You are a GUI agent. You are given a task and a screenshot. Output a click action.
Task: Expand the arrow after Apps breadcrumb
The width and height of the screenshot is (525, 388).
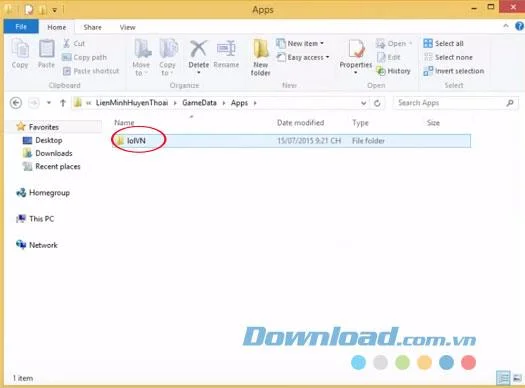tap(255, 103)
